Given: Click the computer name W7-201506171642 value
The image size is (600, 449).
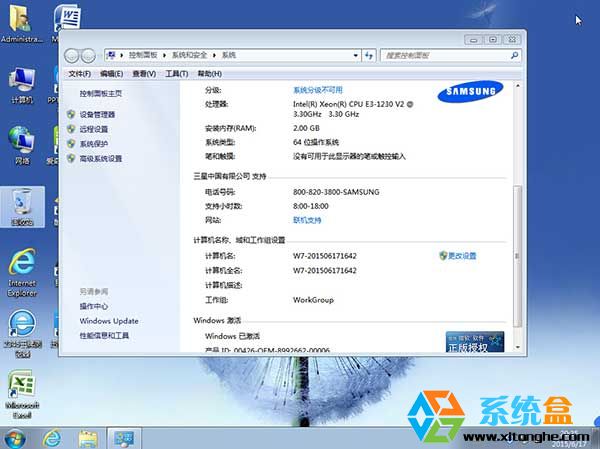Looking at the screenshot, I should point(325,256).
